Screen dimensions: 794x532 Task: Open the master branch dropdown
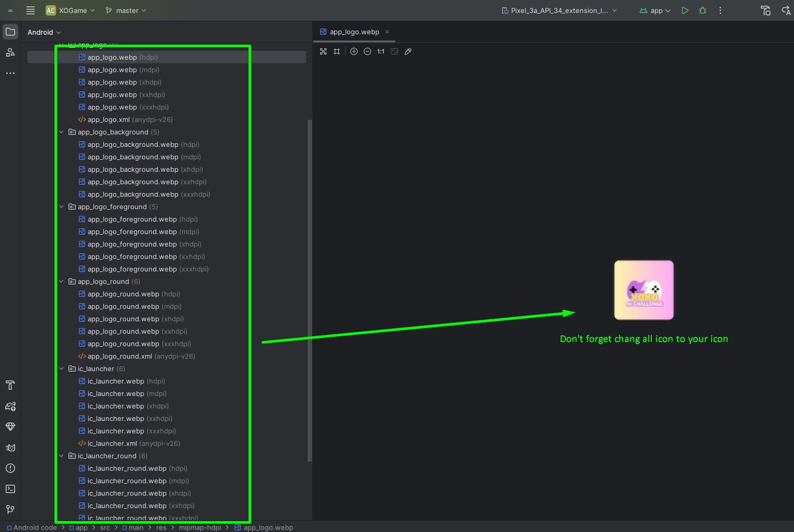point(126,10)
